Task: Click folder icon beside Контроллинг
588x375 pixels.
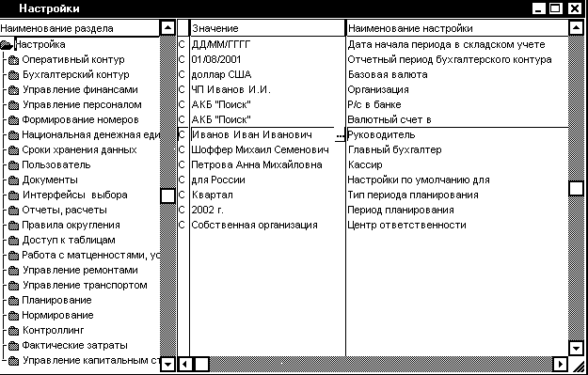Action: coord(13,331)
